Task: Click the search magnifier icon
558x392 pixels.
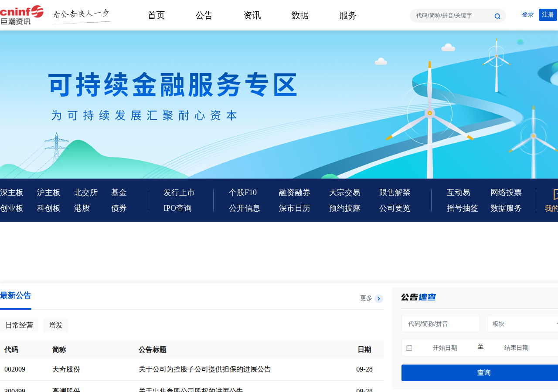Action: 497,16
